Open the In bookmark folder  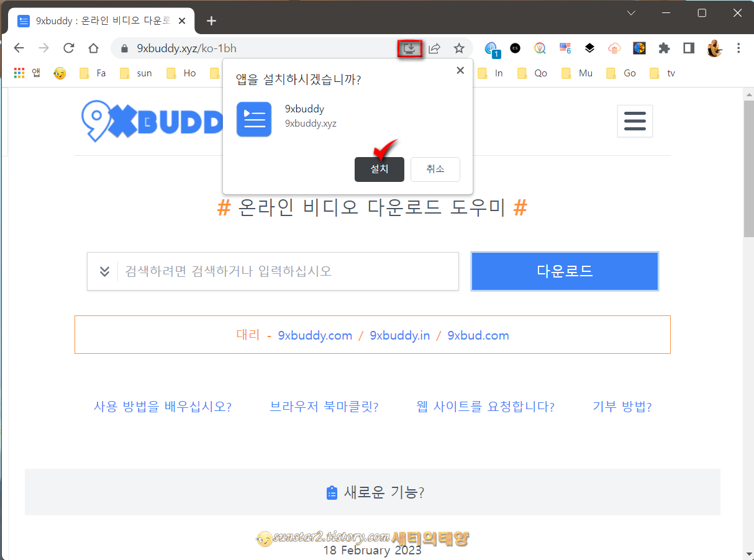(492, 73)
